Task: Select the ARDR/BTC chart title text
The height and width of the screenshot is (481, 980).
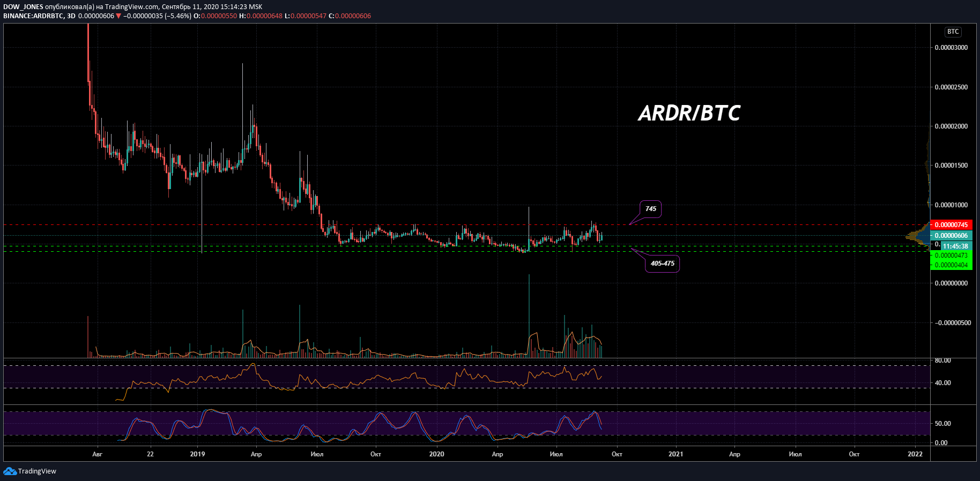Action: click(689, 113)
